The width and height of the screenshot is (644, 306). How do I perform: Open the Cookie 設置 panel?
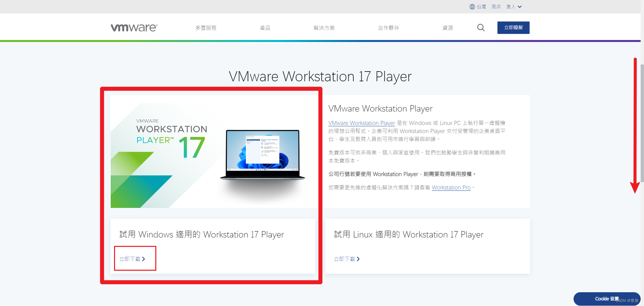pos(606,299)
